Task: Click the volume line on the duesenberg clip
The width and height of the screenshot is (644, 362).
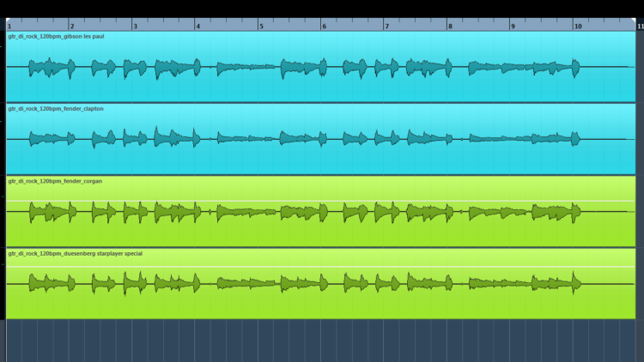Action: click(321, 267)
